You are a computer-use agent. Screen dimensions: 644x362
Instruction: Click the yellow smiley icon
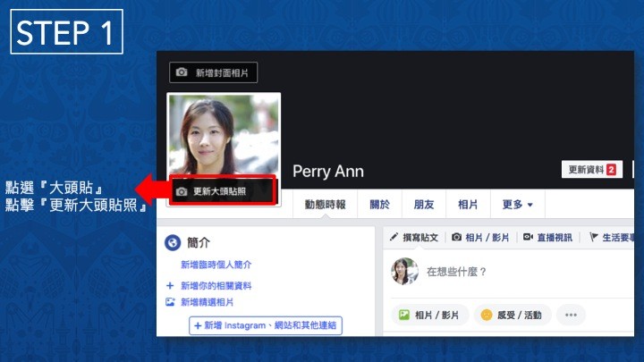click(x=487, y=315)
